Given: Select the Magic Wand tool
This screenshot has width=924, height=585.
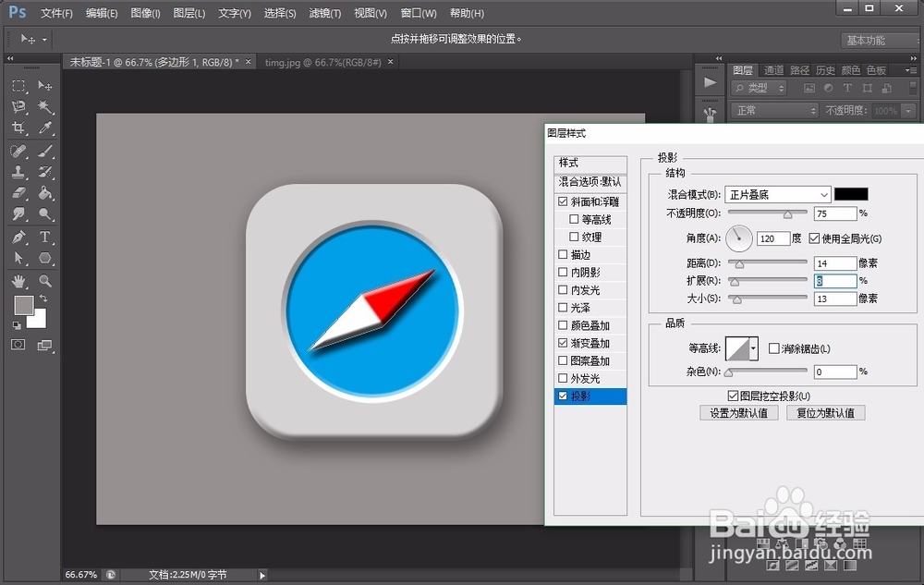Looking at the screenshot, I should [x=45, y=106].
